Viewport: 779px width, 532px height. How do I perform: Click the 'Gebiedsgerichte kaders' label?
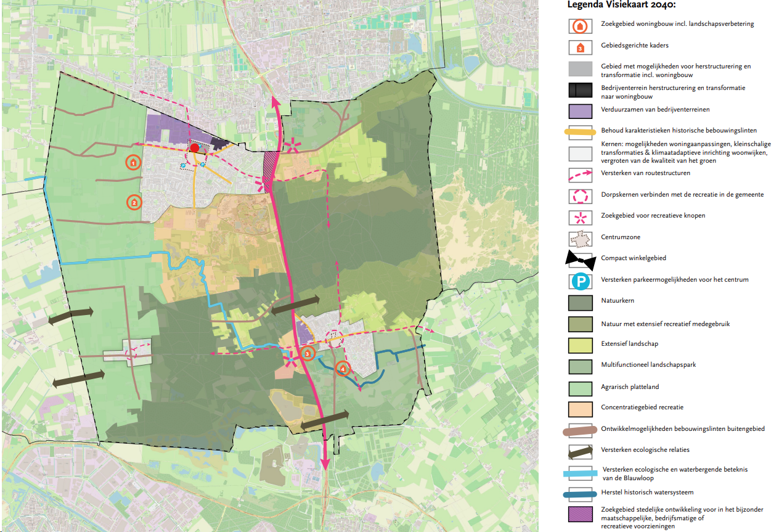635,46
